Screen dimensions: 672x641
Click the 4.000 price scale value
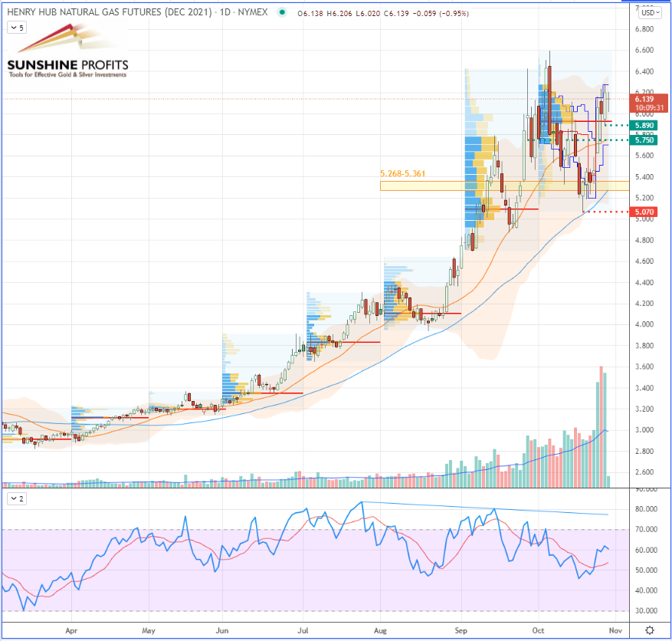644,324
